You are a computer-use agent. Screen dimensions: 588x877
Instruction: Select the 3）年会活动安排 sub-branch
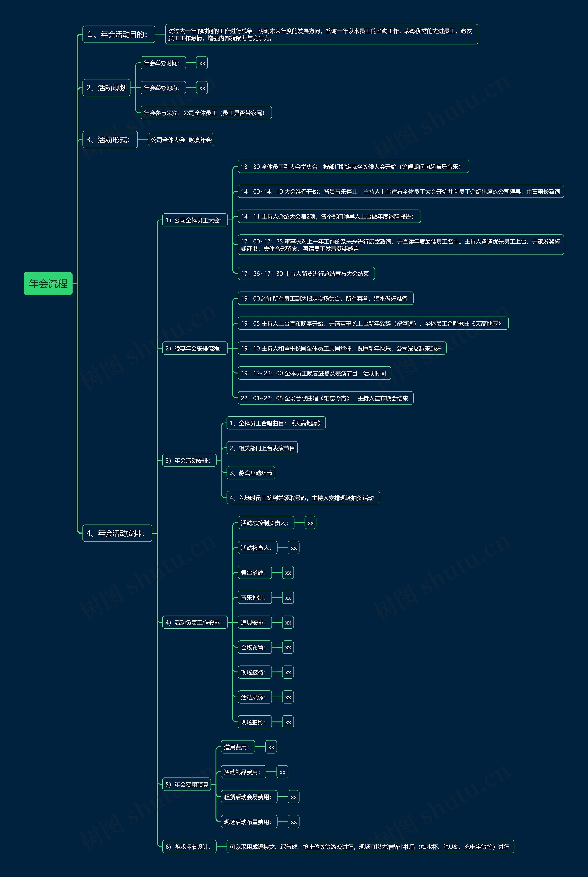pyautogui.click(x=189, y=460)
